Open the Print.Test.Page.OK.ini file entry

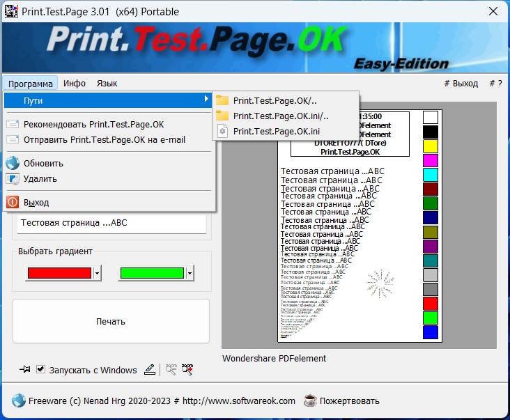[x=286, y=131]
